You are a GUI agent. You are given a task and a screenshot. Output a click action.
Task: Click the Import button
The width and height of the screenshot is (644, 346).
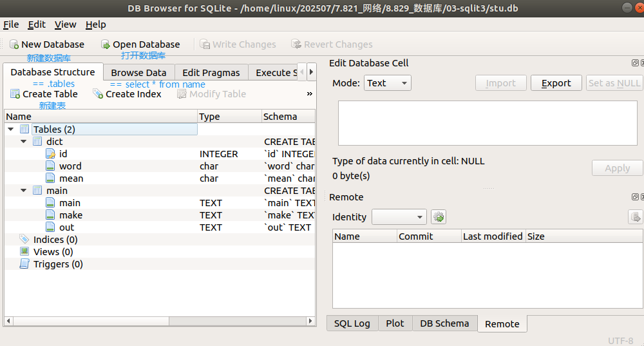click(x=501, y=83)
